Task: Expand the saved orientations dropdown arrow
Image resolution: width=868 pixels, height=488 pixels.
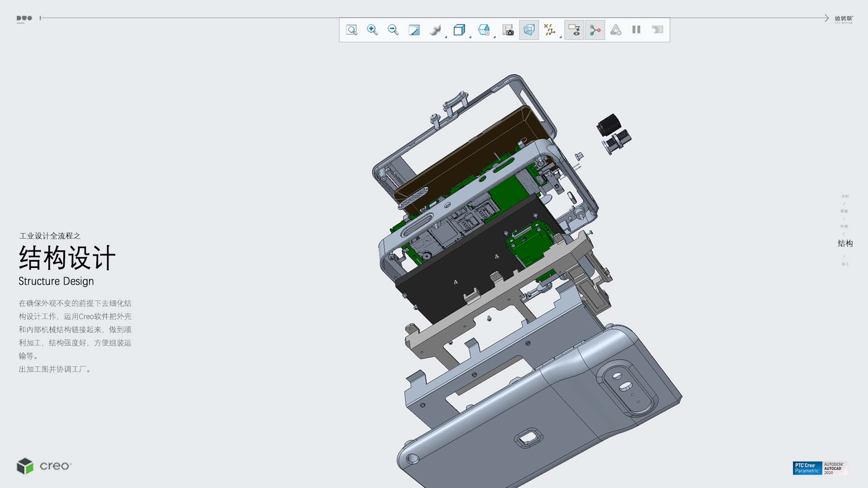Action: point(470,37)
